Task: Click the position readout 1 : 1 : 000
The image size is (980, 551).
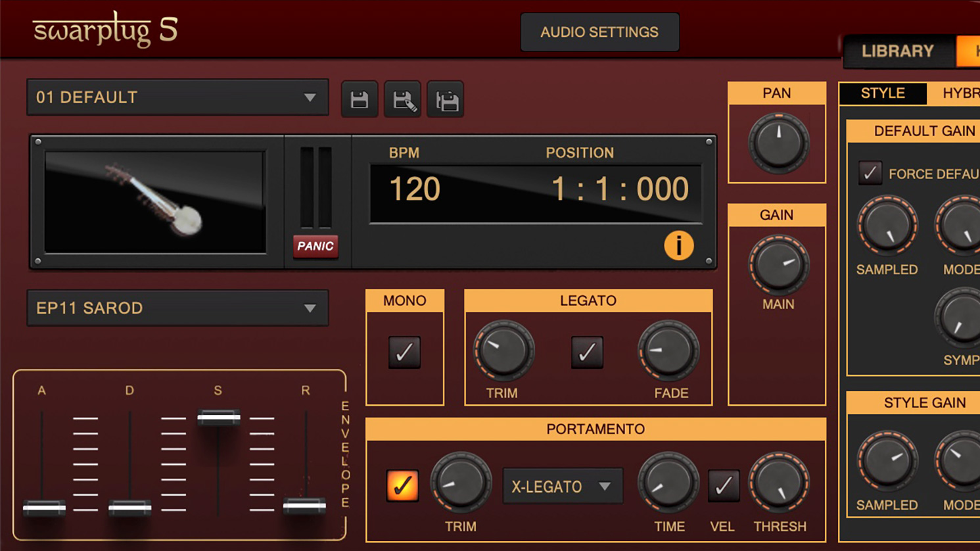Action: pos(620,189)
